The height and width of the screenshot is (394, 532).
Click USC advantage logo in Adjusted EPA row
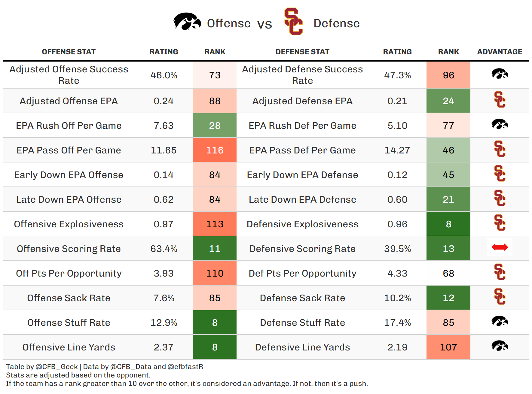500,100
